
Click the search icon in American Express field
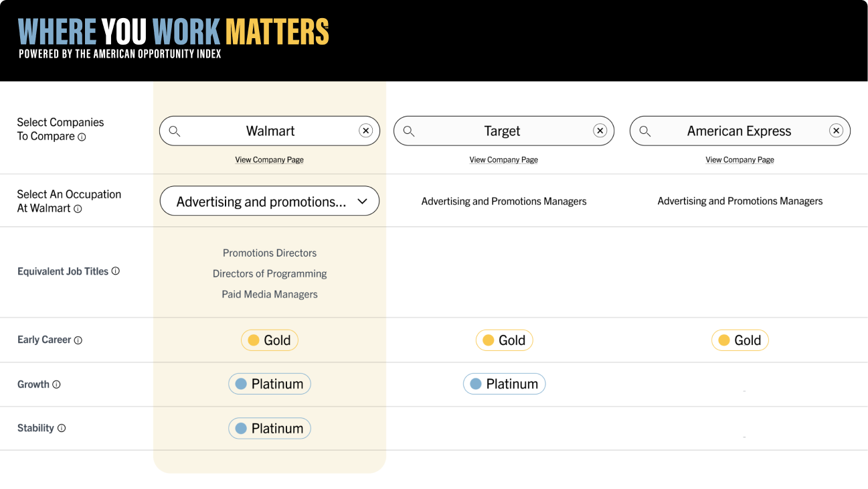pyautogui.click(x=645, y=131)
